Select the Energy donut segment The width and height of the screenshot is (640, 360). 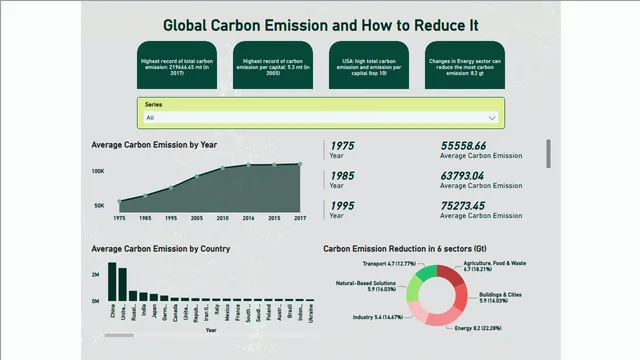443,317
